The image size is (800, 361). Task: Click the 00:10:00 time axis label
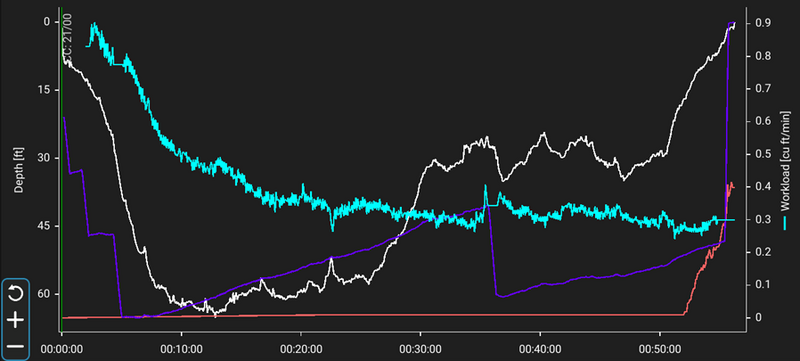click(x=181, y=349)
